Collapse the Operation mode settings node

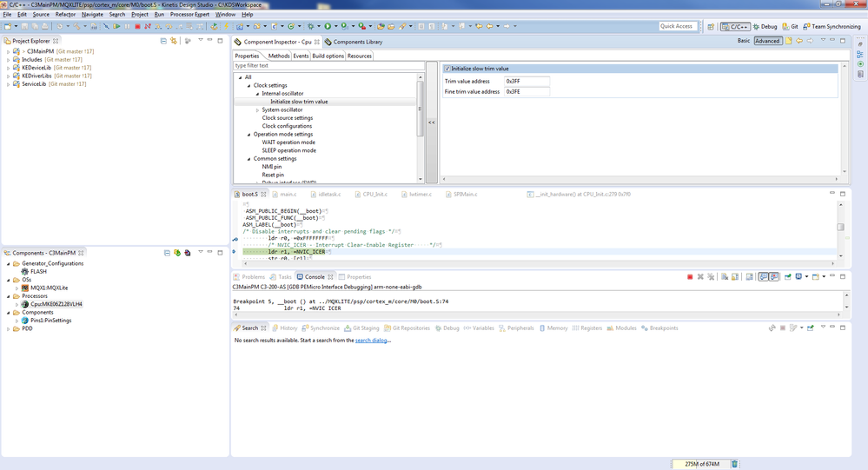[248, 135]
